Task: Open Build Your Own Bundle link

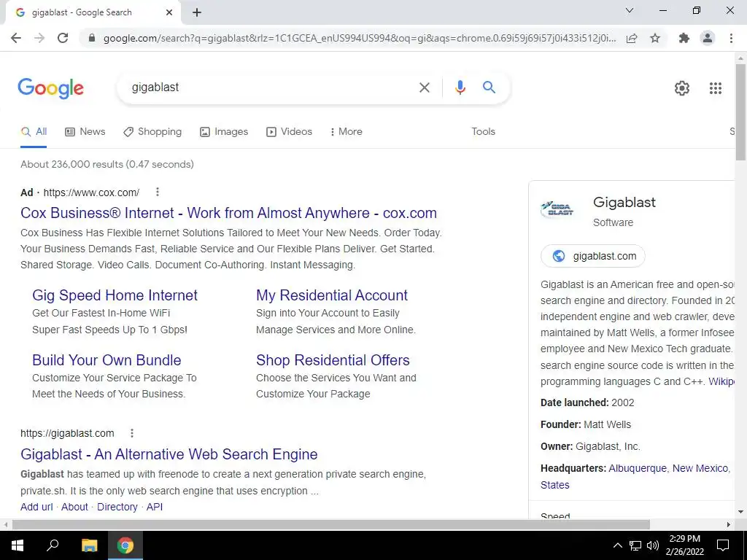Action: [107, 360]
